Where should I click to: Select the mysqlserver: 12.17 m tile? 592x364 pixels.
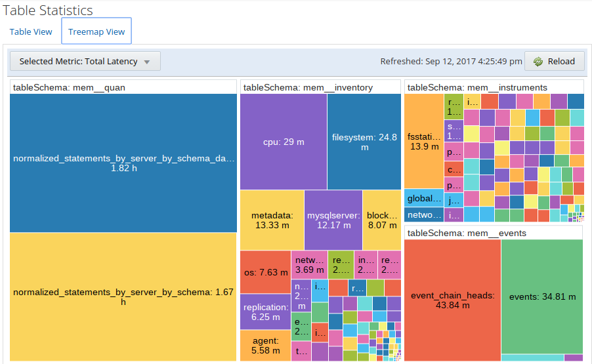(x=333, y=220)
